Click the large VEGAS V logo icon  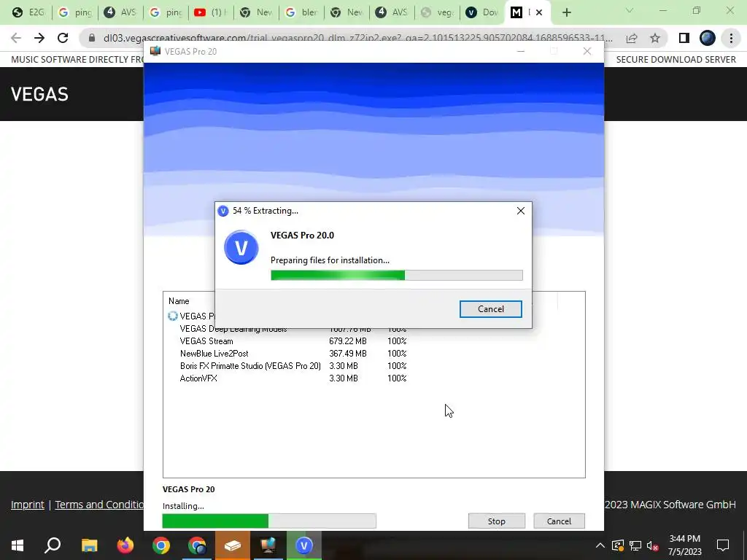tap(241, 248)
